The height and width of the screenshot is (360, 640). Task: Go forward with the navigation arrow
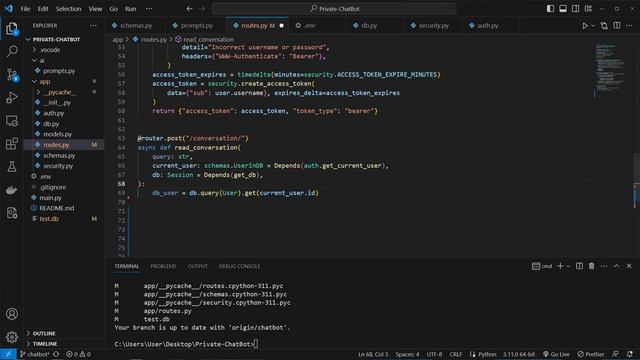(202, 9)
